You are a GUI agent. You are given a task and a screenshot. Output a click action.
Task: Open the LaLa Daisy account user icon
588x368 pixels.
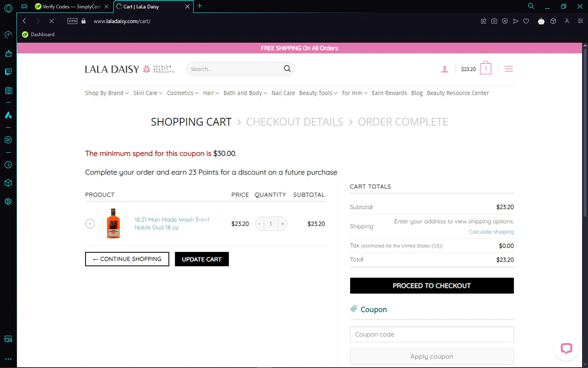pyautogui.click(x=445, y=69)
